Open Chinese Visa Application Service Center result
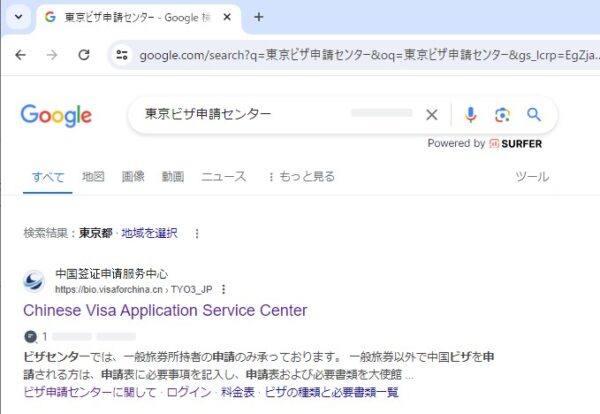600x414 pixels. click(x=165, y=310)
